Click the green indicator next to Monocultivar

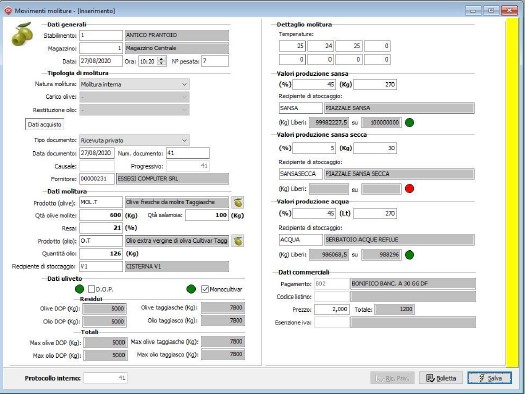click(x=191, y=289)
